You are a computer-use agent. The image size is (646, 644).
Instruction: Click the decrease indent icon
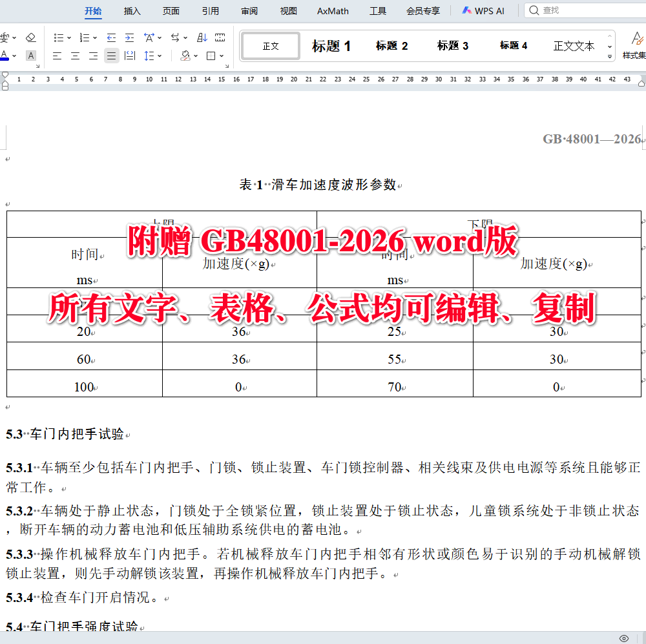click(x=112, y=37)
